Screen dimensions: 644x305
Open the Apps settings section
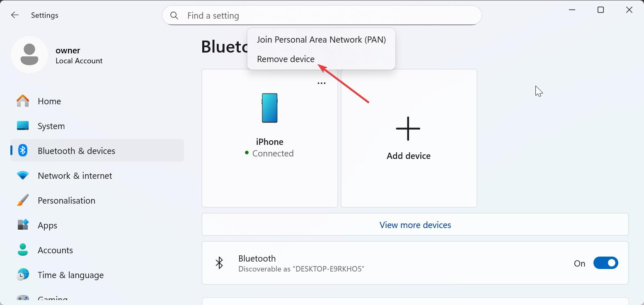pyautogui.click(x=47, y=226)
